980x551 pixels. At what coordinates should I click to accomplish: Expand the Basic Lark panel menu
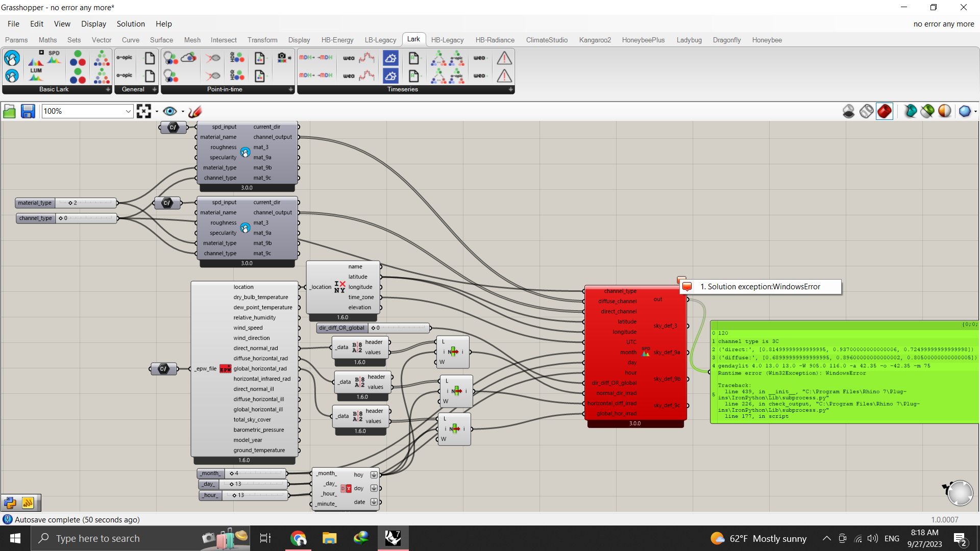(108, 89)
